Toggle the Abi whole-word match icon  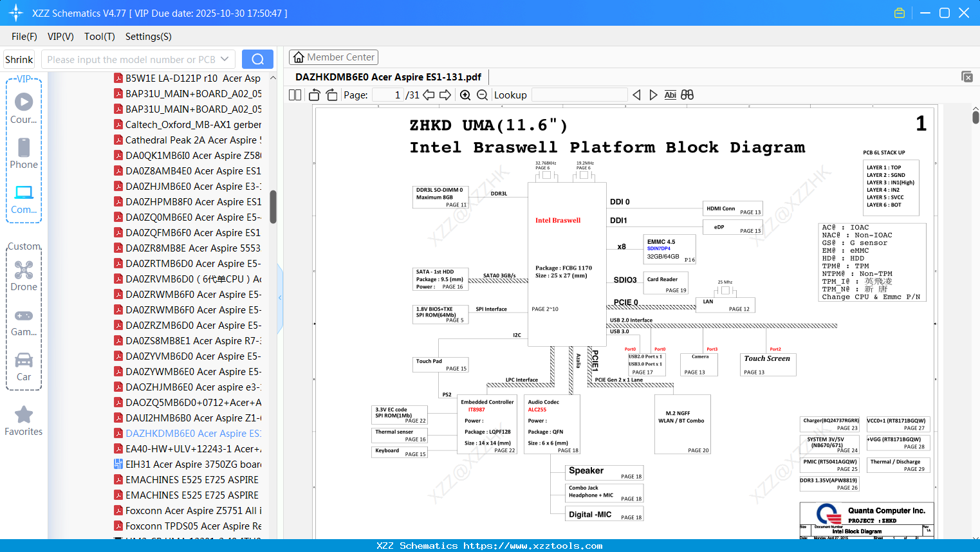tap(670, 95)
